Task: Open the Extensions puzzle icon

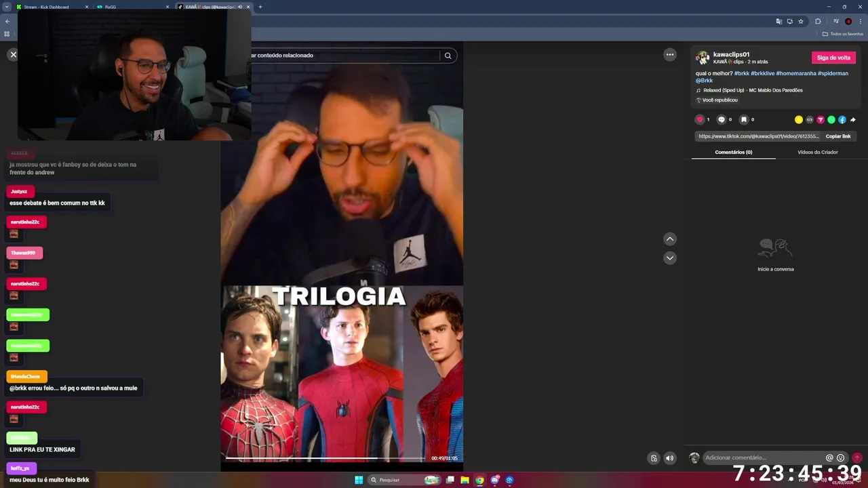Action: [x=818, y=21]
